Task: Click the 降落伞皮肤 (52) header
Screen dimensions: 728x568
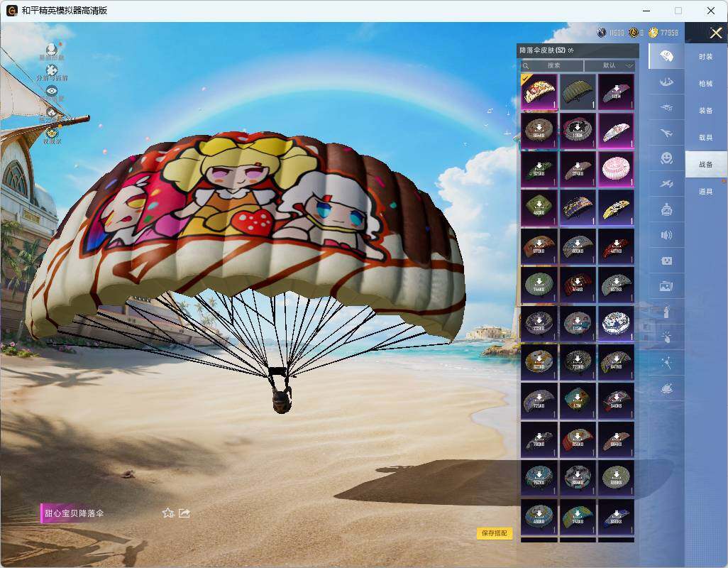Action: coord(542,50)
